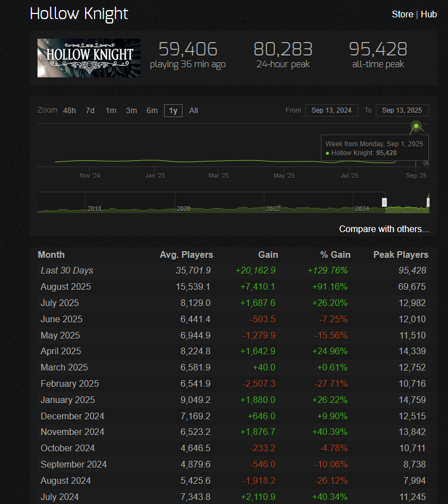Click the green peak data point on chart
448x504 pixels.
416,126
